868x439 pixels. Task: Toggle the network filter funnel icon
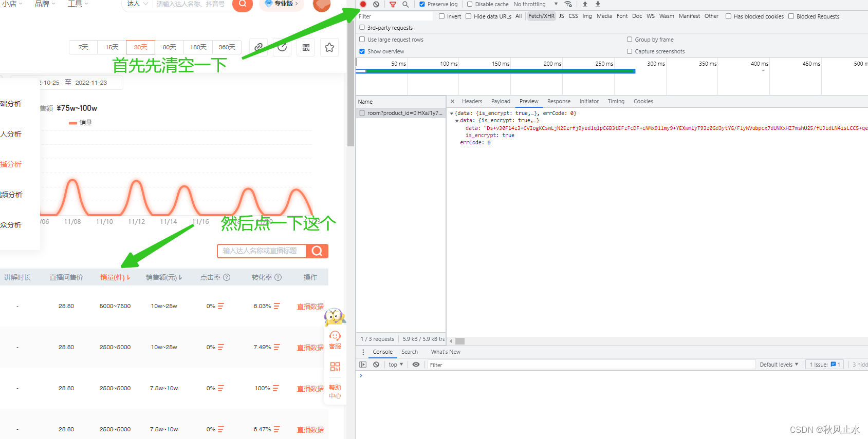pyautogui.click(x=393, y=4)
